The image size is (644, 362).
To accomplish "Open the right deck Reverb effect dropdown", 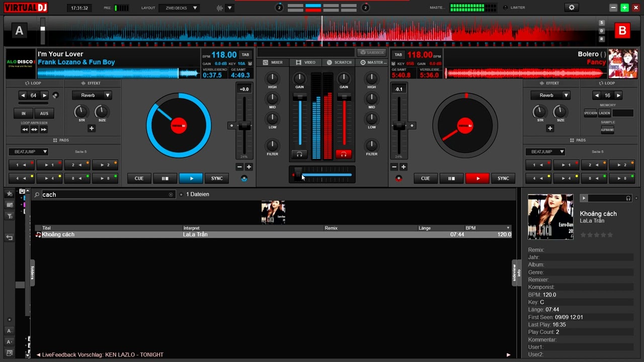I will (x=550, y=96).
